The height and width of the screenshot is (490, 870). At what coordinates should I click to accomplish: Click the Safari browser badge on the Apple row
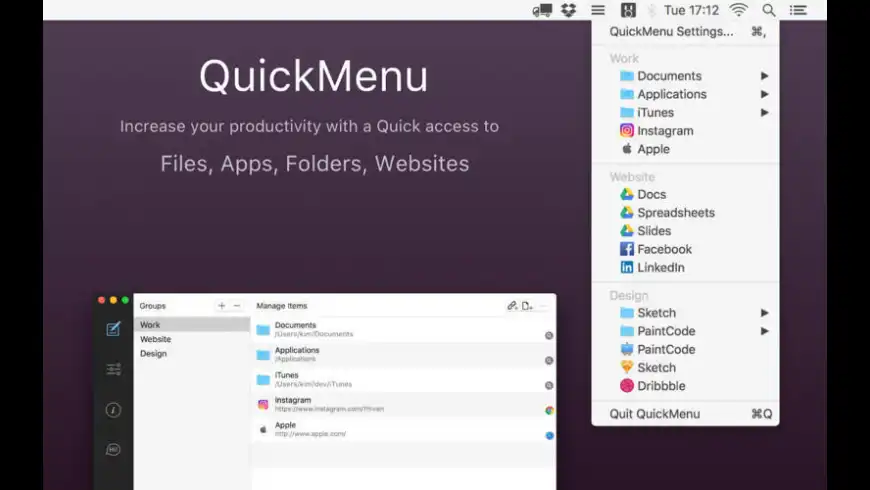pyautogui.click(x=549, y=436)
